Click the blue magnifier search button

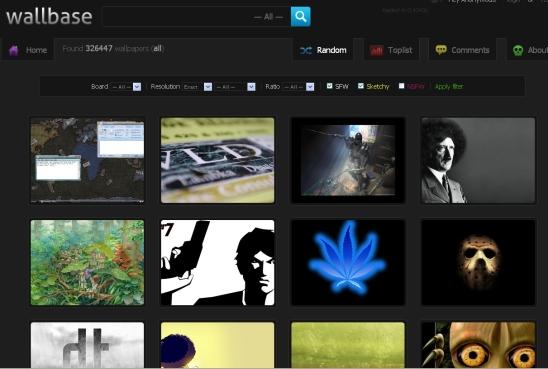(301, 16)
